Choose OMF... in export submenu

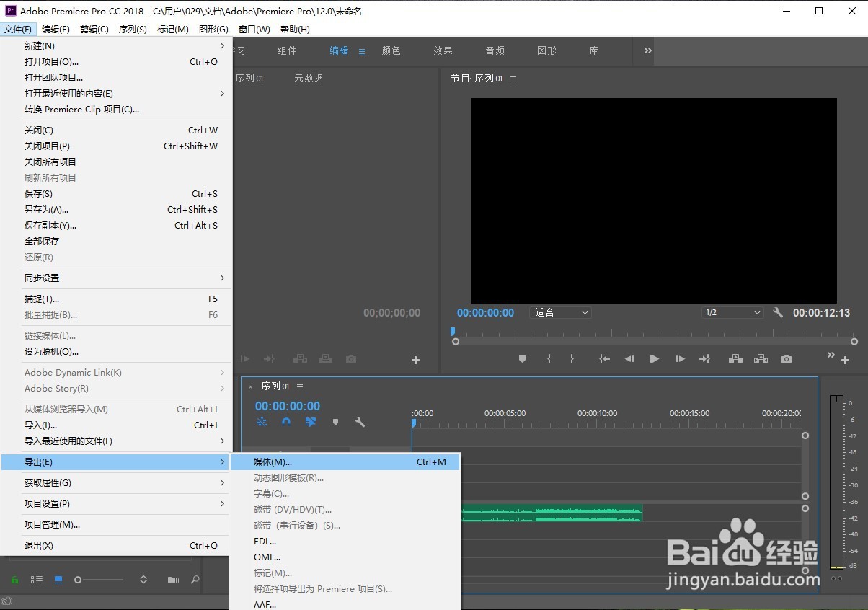coord(345,557)
